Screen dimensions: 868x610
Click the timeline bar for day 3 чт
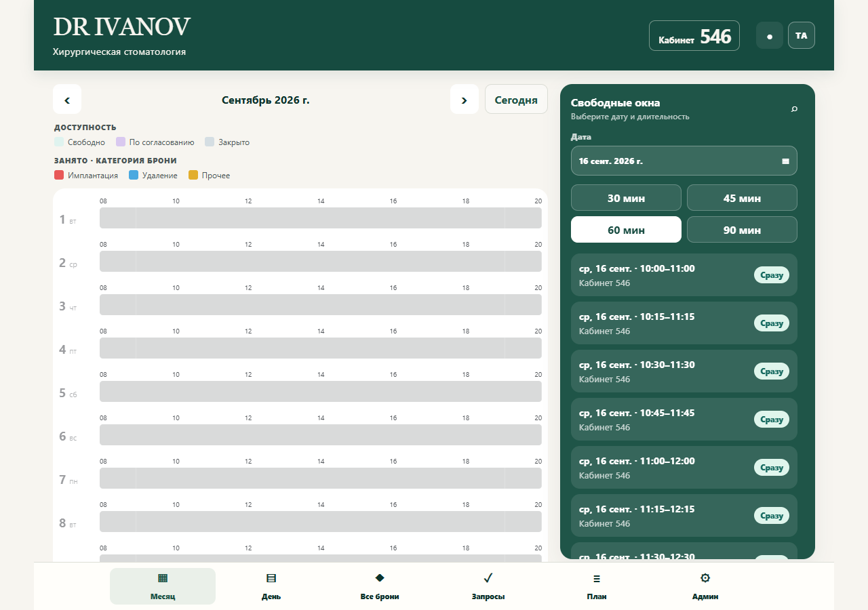click(321, 305)
